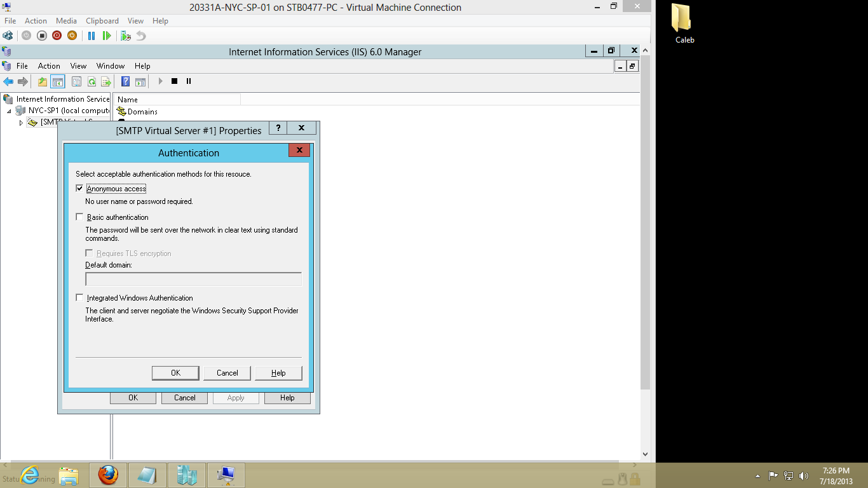Select Internet Information Services root tree item
This screenshot has width=868, height=488.
point(57,99)
